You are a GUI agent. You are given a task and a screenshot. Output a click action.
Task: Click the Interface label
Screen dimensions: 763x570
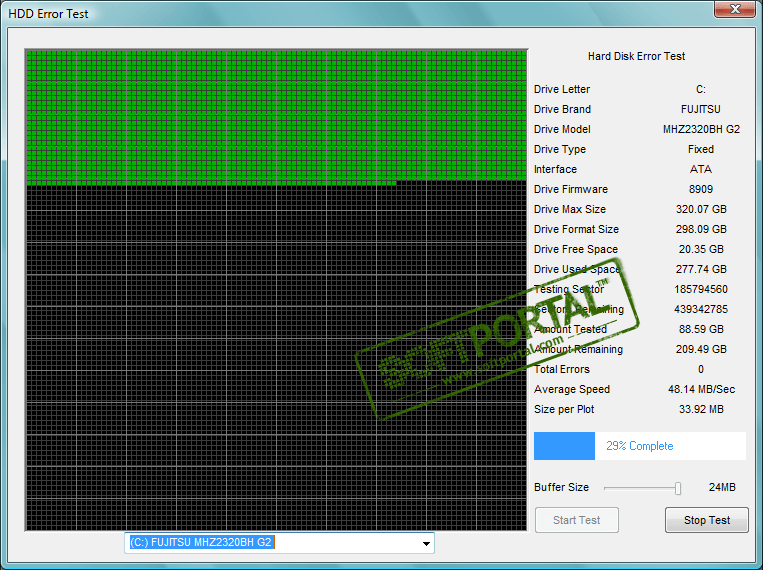(x=555, y=169)
